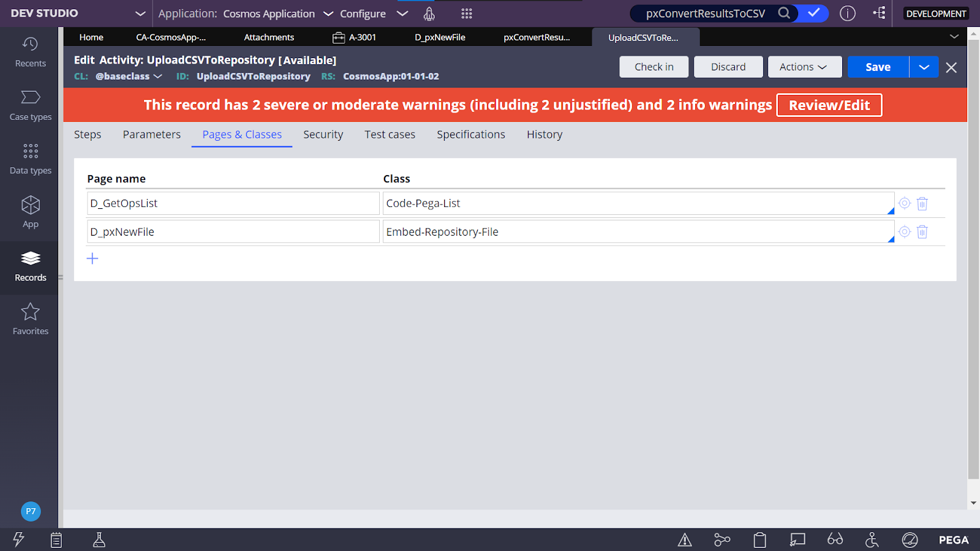Click the pxConvertResultsToCSV search box
This screenshot has width=980, height=551.
704,13
